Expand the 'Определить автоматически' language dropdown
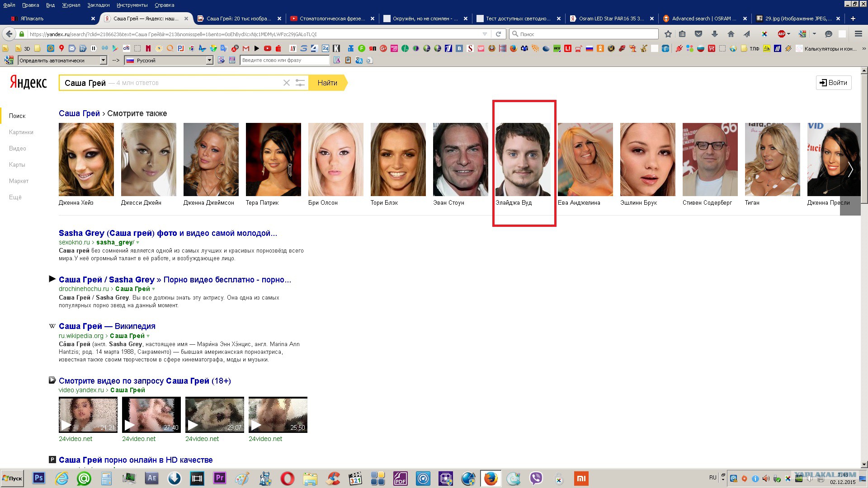The width and height of the screenshot is (868, 488). pyautogui.click(x=103, y=60)
